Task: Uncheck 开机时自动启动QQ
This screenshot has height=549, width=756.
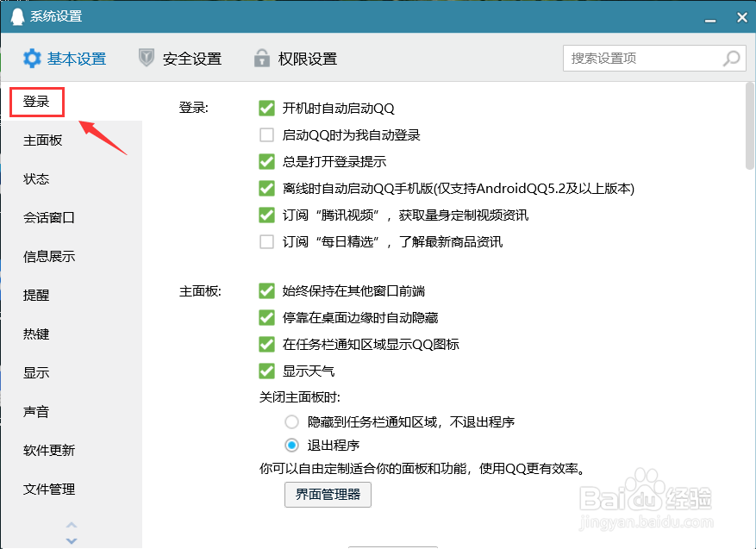Action: click(x=266, y=108)
